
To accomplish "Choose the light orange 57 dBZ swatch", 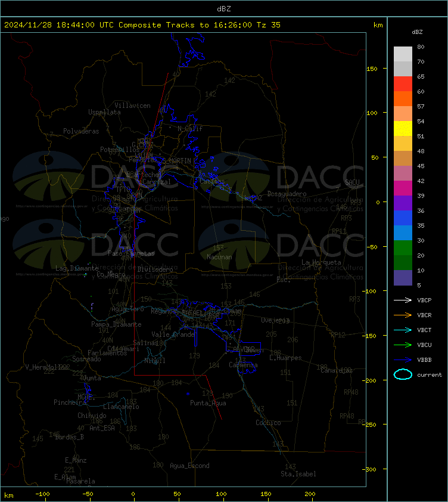I will [403, 113].
